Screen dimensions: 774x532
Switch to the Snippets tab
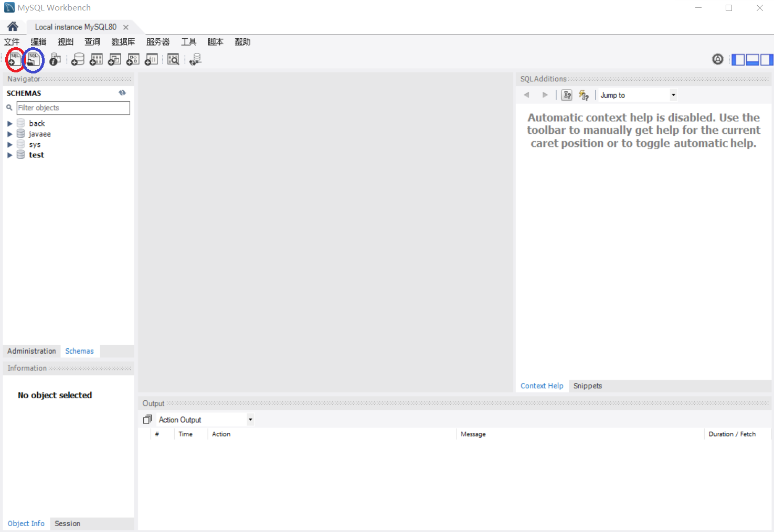pyautogui.click(x=588, y=386)
